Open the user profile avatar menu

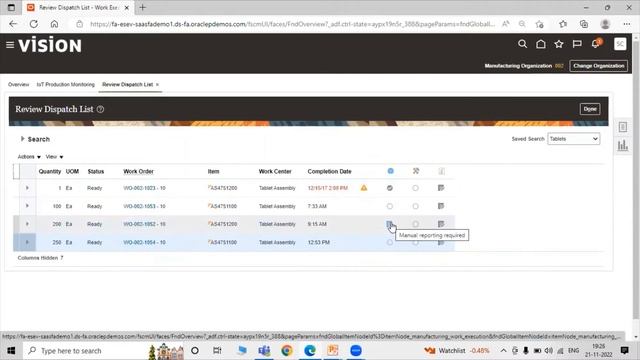(620, 44)
